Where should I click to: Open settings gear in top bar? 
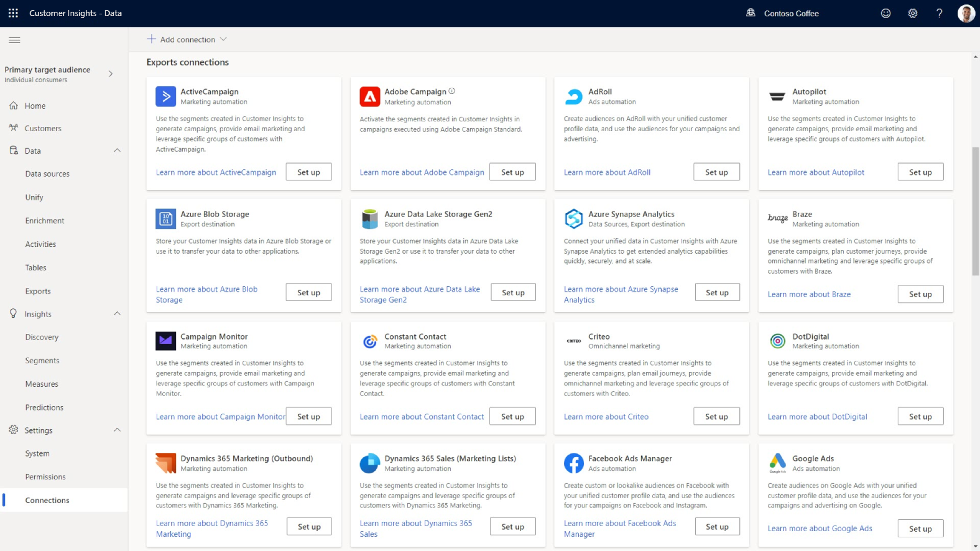point(913,13)
